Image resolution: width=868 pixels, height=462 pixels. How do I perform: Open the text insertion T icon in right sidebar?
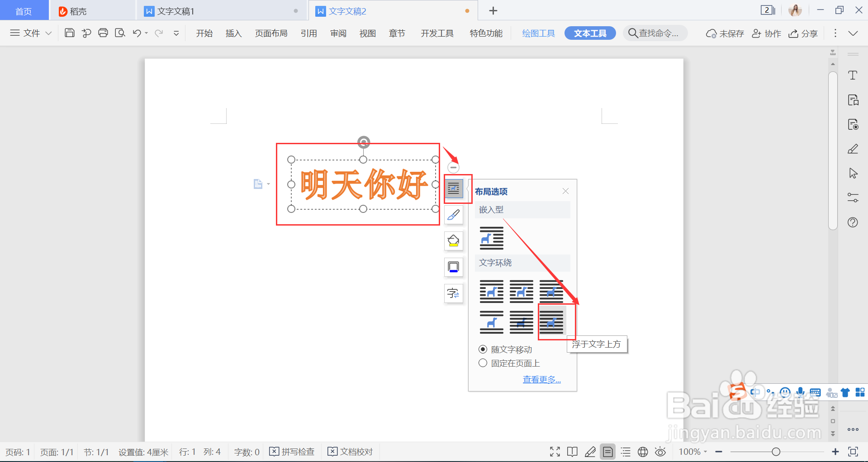(x=853, y=75)
